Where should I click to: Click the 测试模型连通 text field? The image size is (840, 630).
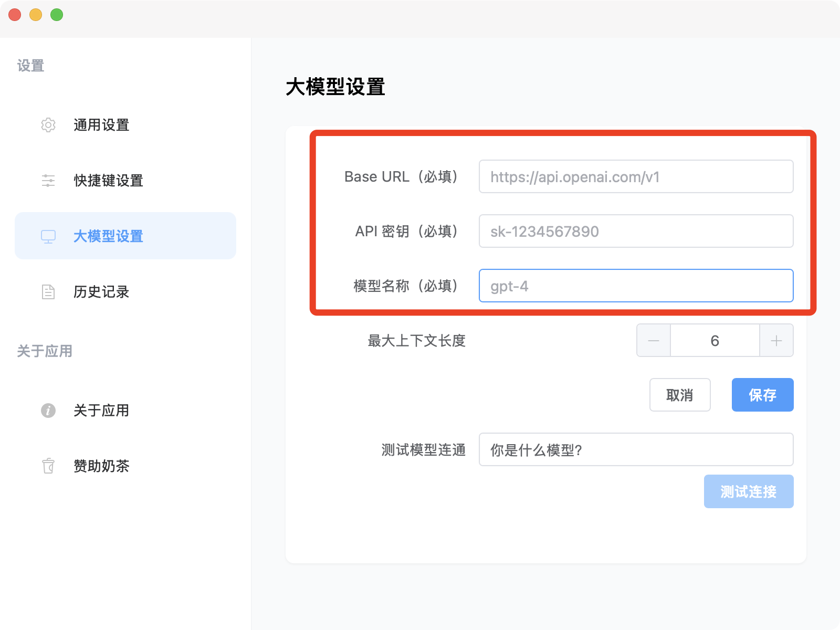[x=636, y=449]
